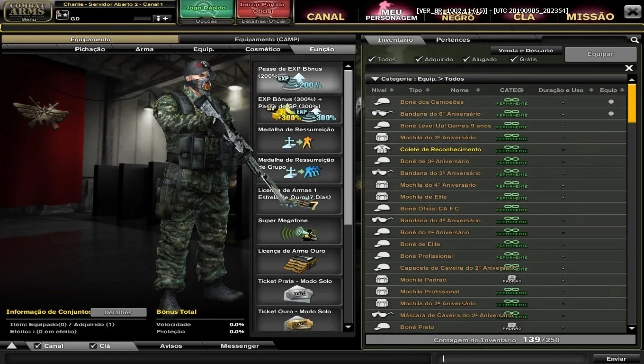Sort inventory by Nome column arrows
The height and width of the screenshot is (364, 644).
[478, 90]
